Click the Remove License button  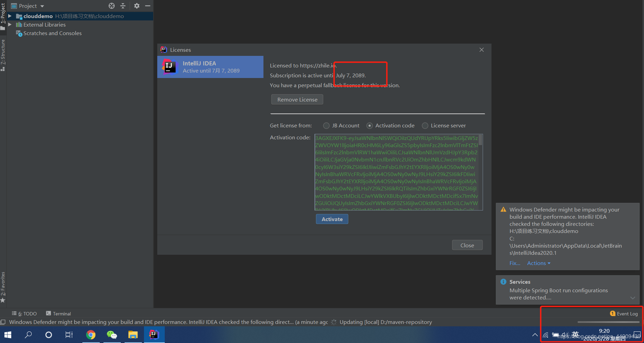pos(297,99)
